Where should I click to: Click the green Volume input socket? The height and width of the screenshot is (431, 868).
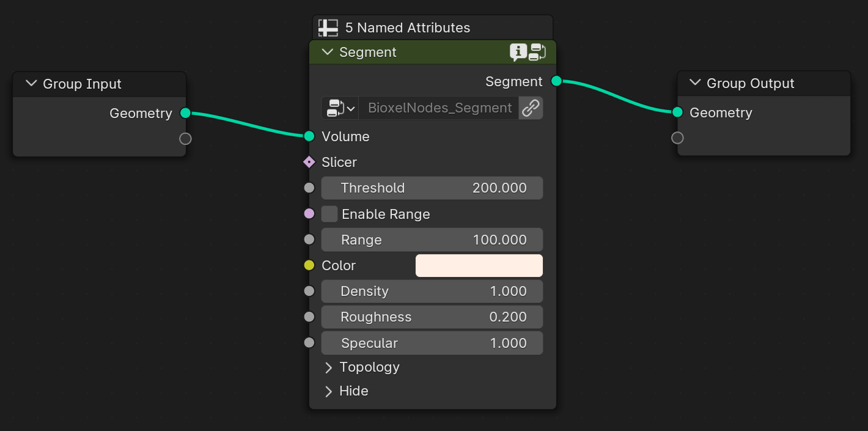pyautogui.click(x=309, y=136)
